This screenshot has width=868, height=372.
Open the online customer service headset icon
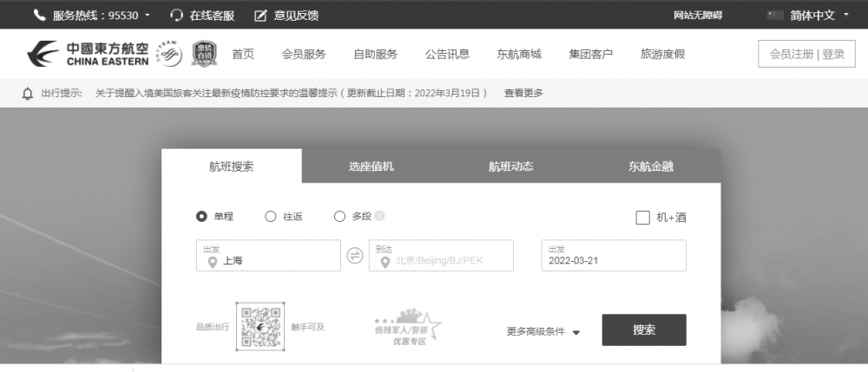click(176, 15)
